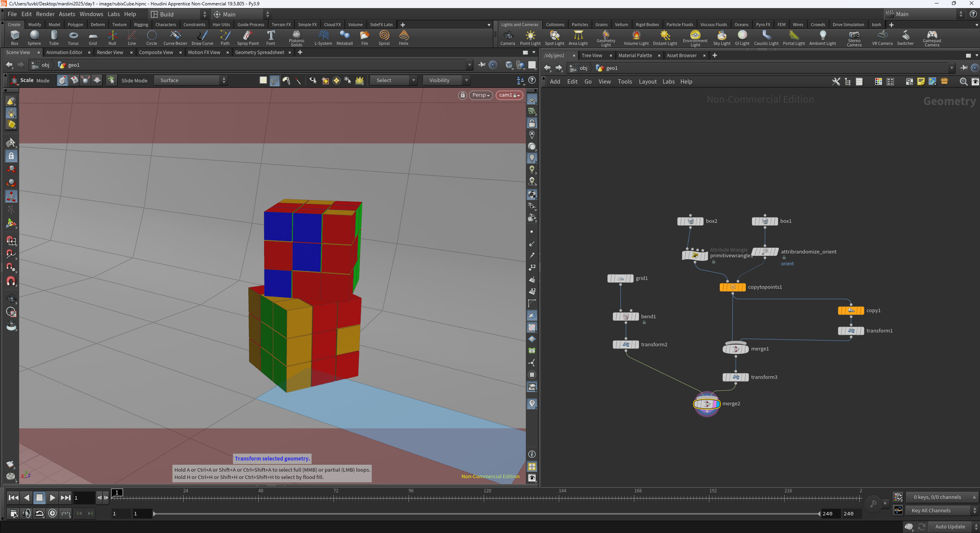Screen dimensions: 980x533
Task: Create a Box from the shelf
Action: 15,38
